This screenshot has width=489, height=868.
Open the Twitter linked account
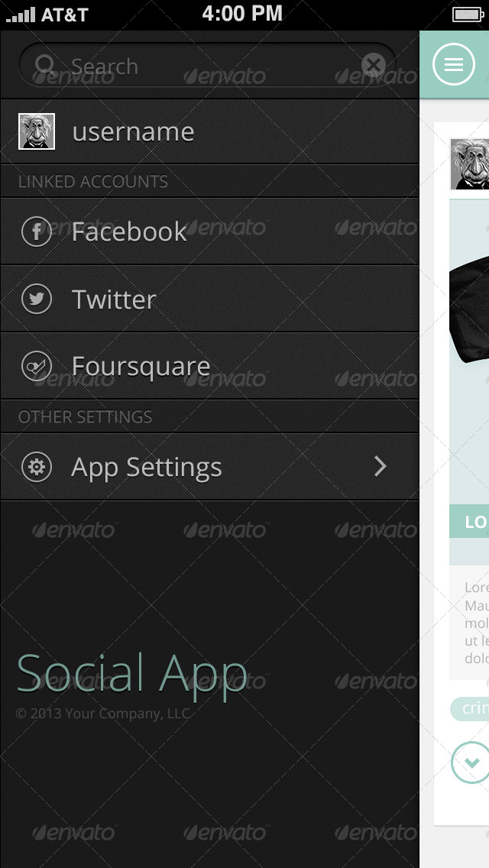(209, 299)
